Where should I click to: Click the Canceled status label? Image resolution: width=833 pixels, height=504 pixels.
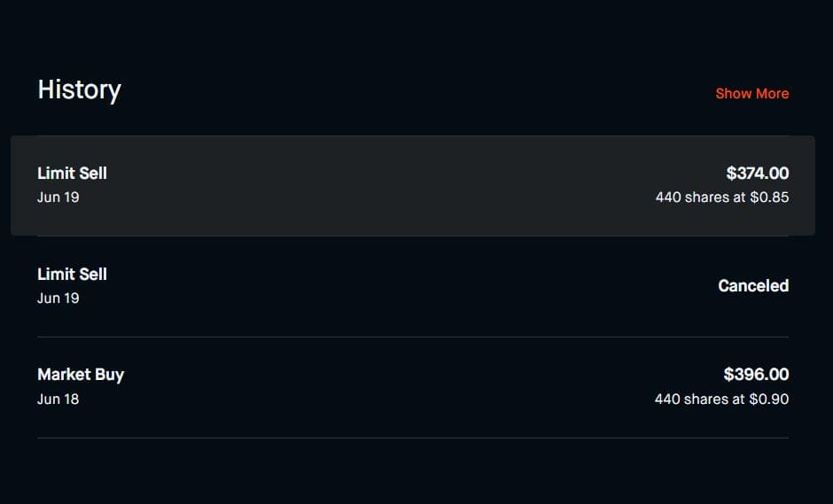(752, 285)
